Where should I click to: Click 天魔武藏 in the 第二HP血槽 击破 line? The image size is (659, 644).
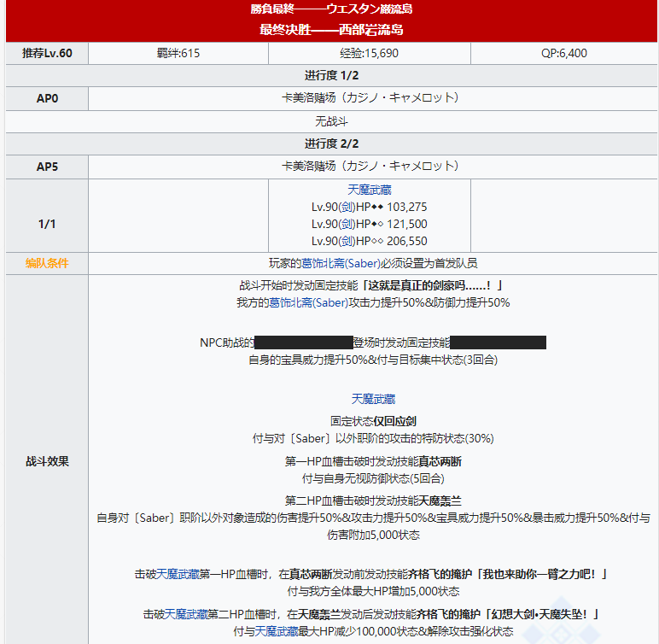[186, 614]
